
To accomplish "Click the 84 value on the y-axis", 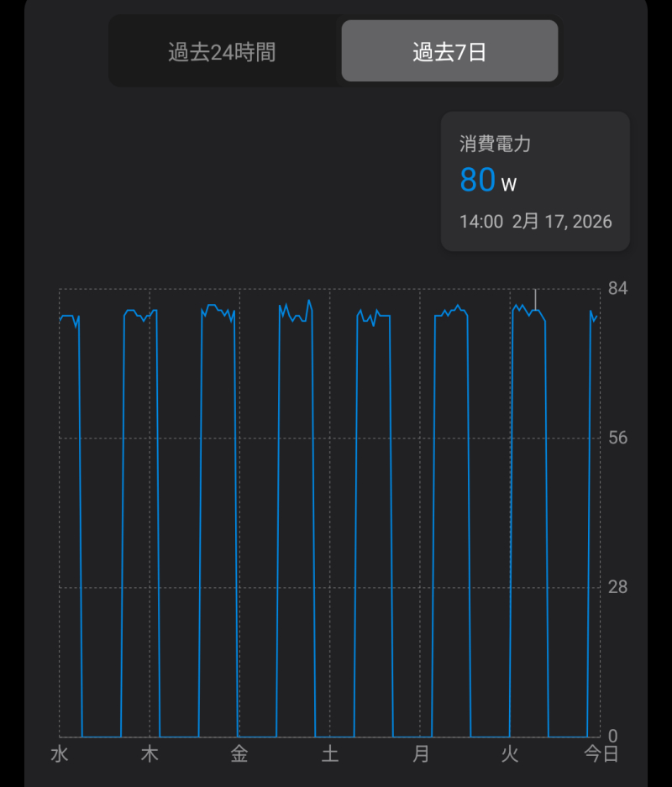I will 618,289.
